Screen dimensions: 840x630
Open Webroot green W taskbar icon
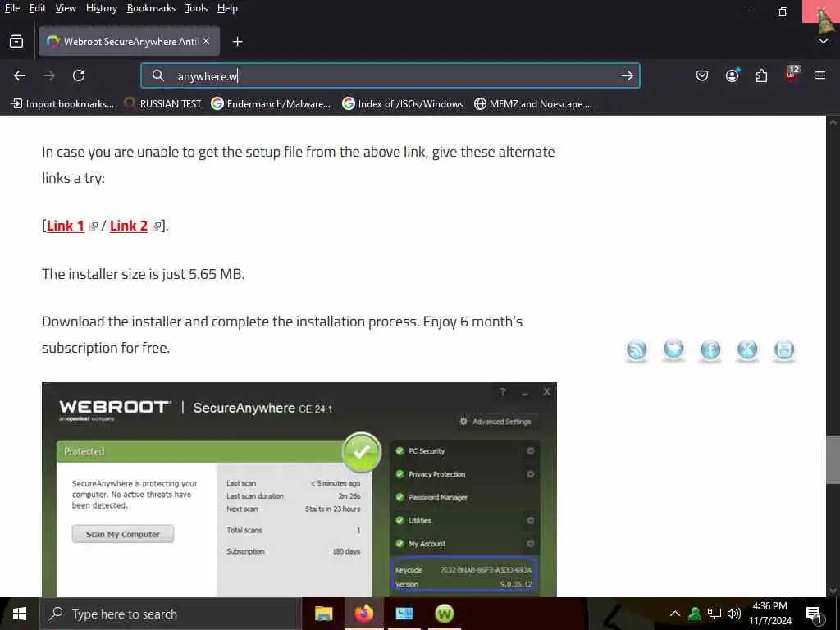point(444,614)
